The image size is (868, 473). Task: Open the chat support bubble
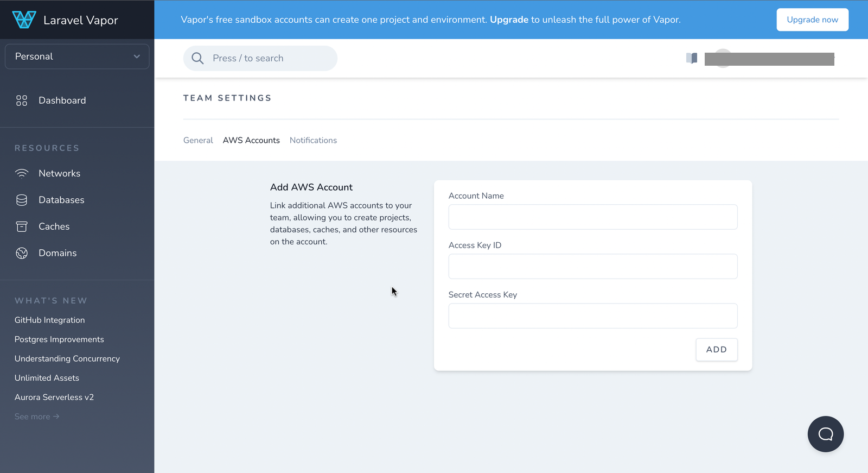(826, 434)
